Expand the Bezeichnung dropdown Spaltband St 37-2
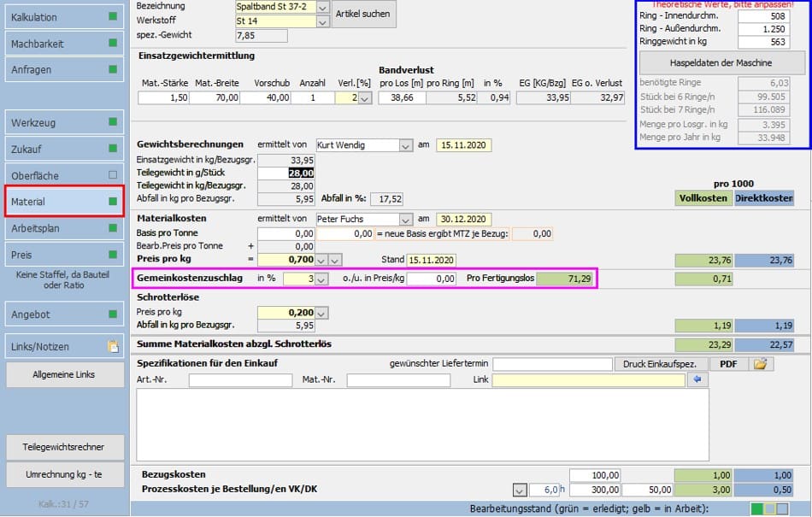The width and height of the screenshot is (812, 517). click(x=322, y=7)
